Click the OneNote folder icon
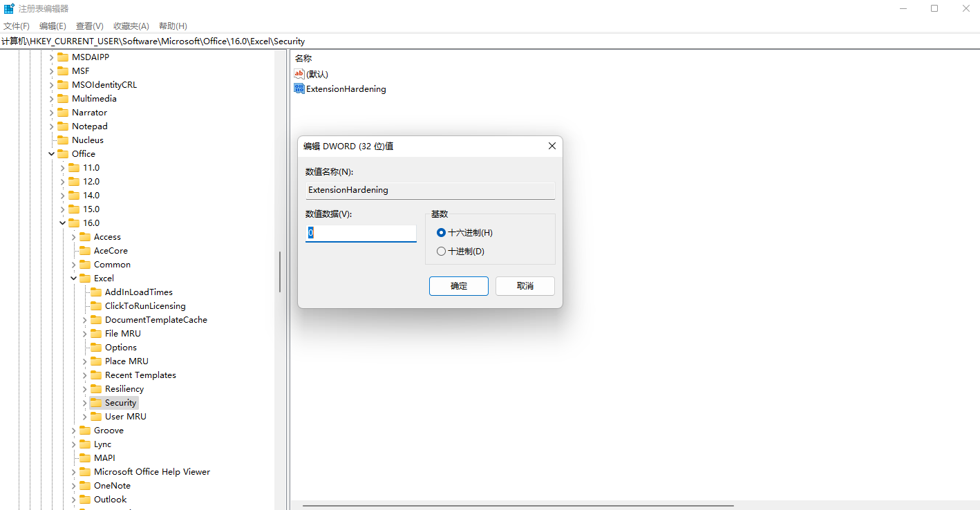This screenshot has height=510, width=980. tap(85, 485)
